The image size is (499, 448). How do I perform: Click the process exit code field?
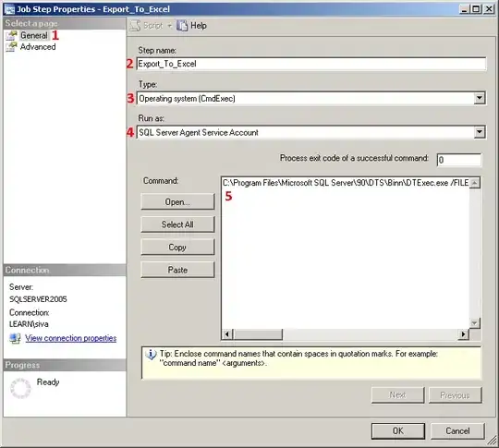click(x=459, y=160)
